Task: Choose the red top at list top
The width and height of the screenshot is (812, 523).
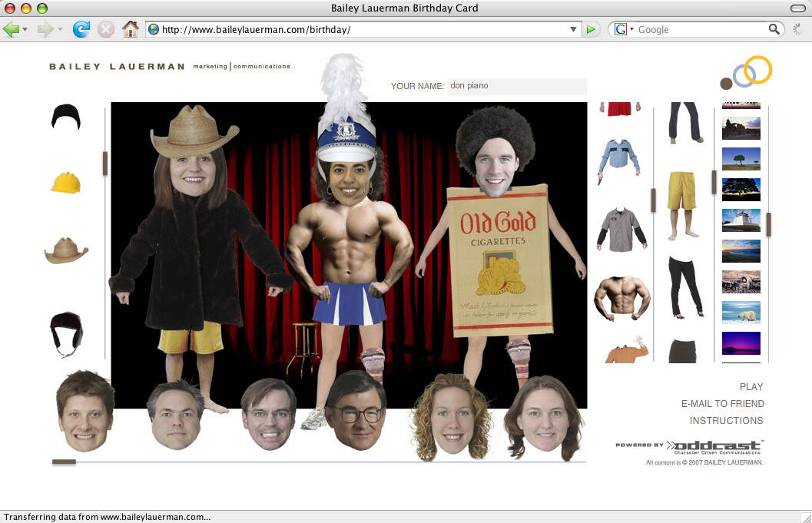Action: [619, 109]
